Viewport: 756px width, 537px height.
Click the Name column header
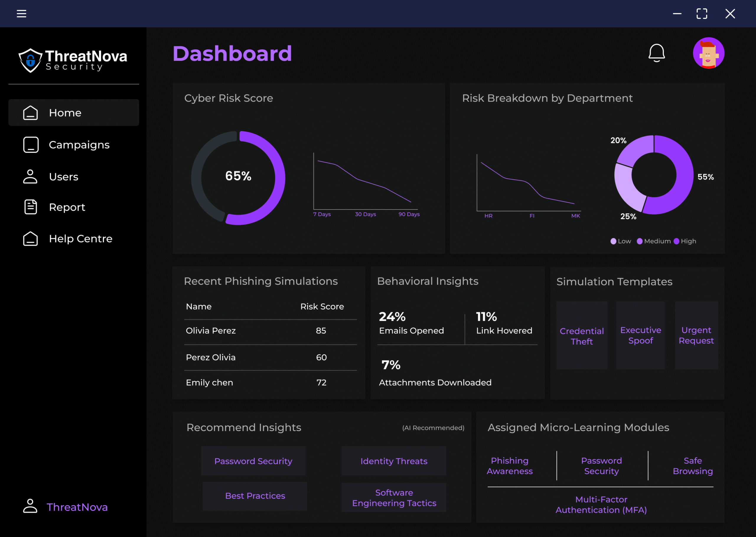click(198, 307)
